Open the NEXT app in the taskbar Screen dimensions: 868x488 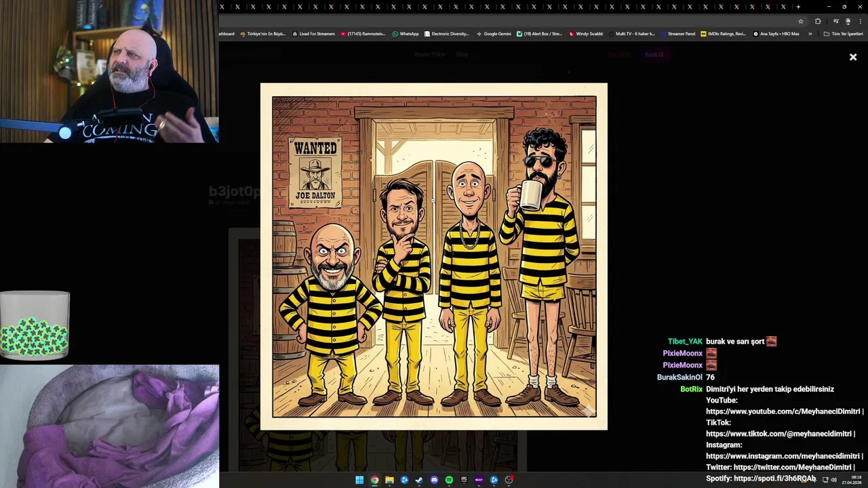click(x=479, y=480)
